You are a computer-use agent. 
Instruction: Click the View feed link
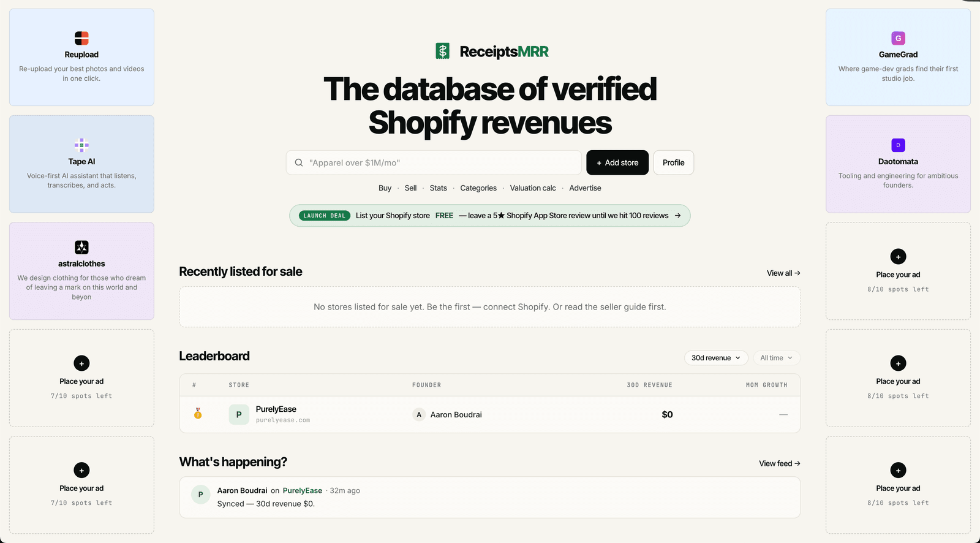coord(780,464)
